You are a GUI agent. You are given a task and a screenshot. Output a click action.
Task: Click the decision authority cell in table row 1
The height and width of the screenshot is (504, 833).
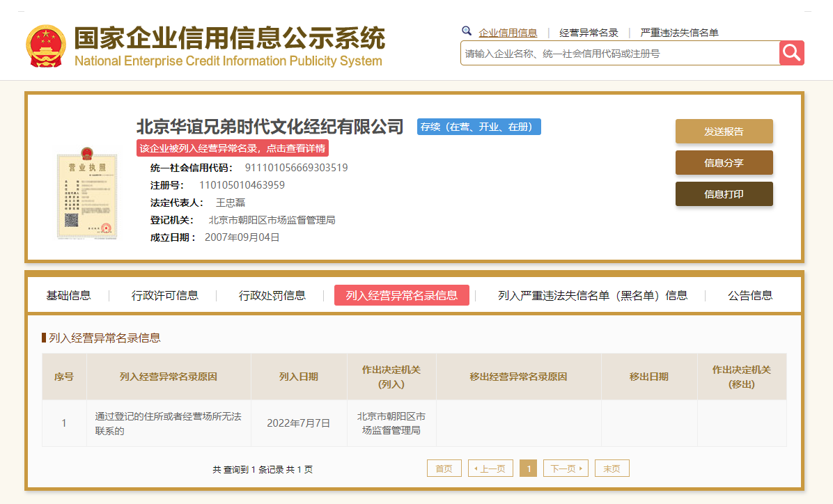[391, 423]
